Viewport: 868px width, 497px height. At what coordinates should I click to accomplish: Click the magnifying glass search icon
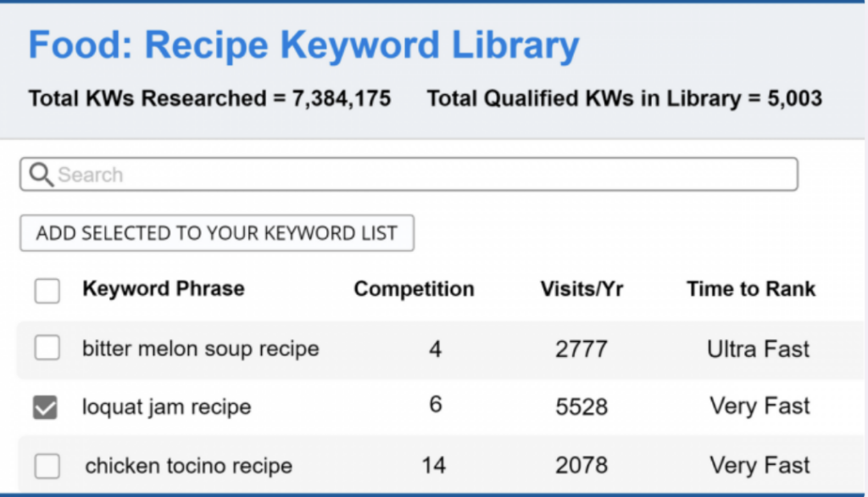[41, 175]
